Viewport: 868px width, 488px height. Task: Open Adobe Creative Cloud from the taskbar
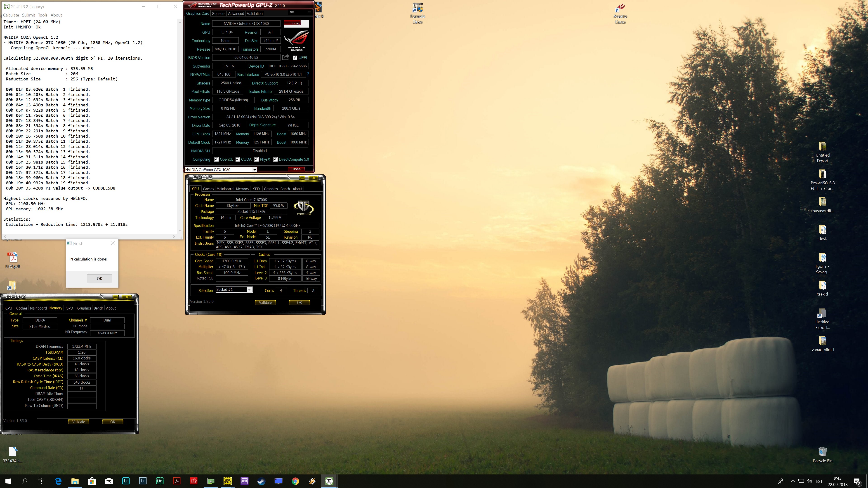point(194,481)
